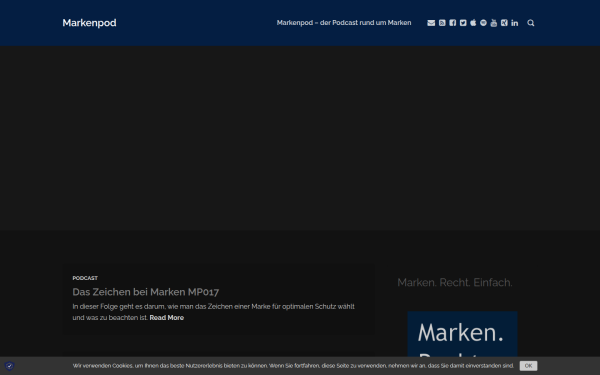Click the Marken. Recht. image in sidebar
The width and height of the screenshot is (600, 375).
pos(462,334)
